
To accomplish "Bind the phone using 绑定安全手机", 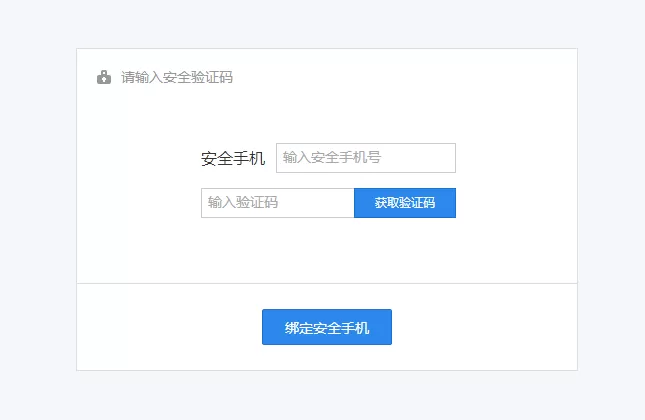I will pos(327,327).
